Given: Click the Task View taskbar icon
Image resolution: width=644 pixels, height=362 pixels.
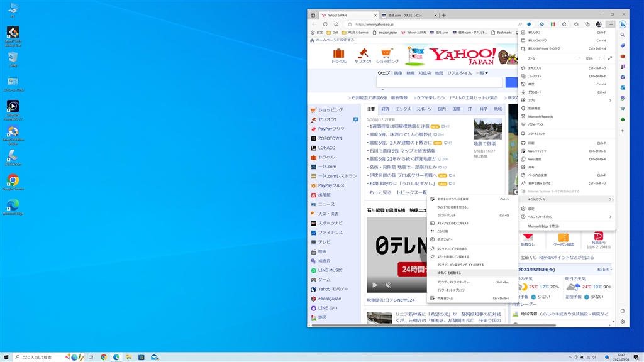Looking at the screenshot, I should 91,357.
